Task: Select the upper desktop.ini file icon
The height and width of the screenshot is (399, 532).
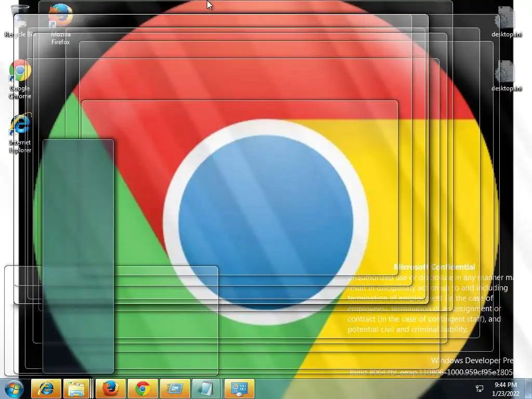Action: click(506, 22)
